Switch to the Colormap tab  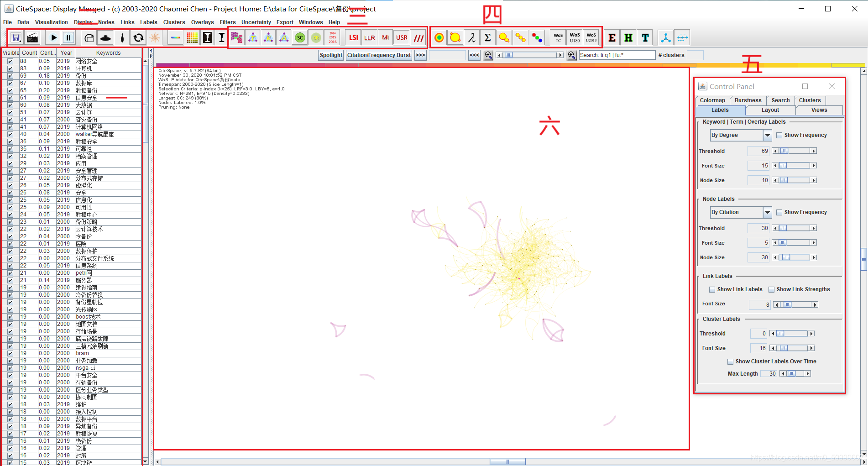pyautogui.click(x=712, y=100)
